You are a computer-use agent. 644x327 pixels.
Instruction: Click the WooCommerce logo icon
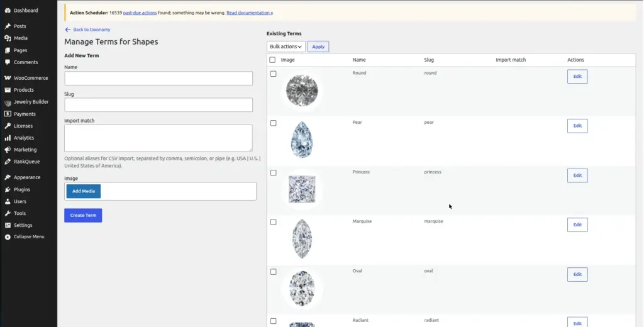(x=8, y=77)
